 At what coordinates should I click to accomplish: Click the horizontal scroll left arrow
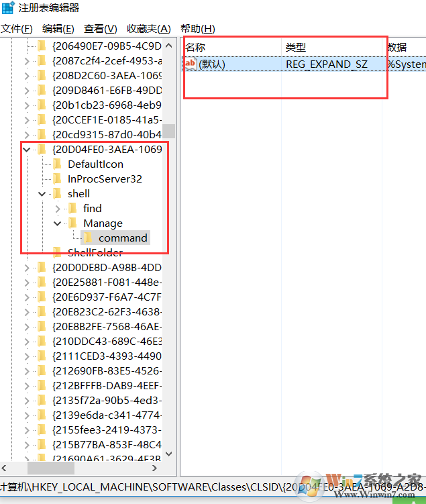4,468
